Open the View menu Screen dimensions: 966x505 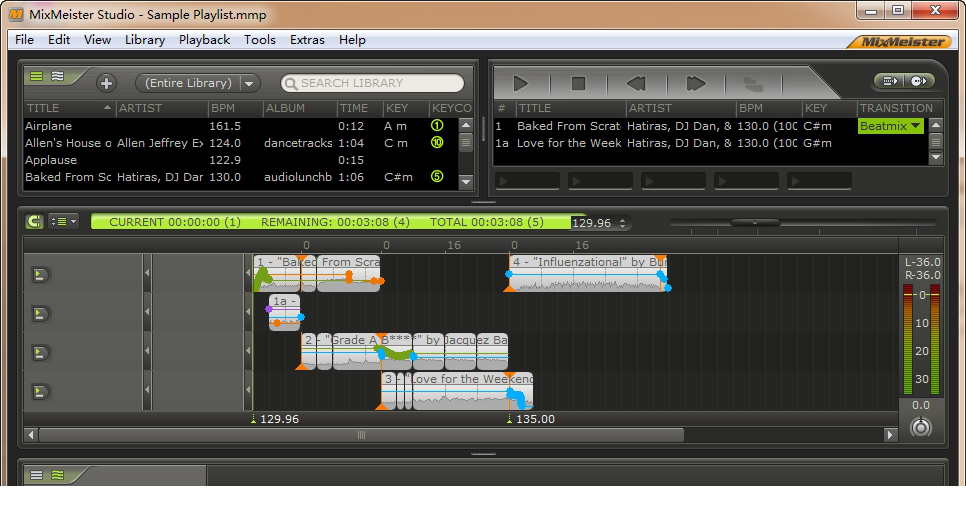click(97, 40)
